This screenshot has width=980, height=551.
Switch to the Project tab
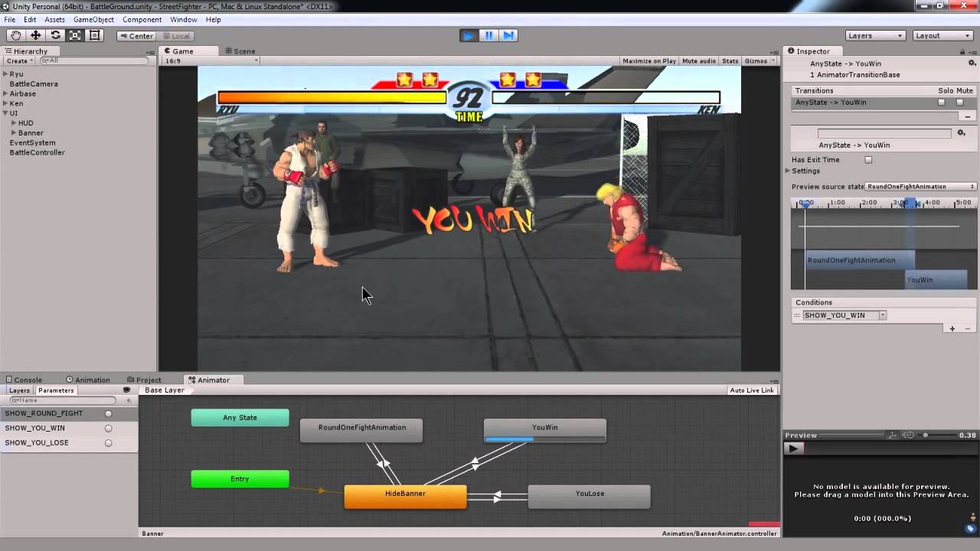(x=144, y=380)
